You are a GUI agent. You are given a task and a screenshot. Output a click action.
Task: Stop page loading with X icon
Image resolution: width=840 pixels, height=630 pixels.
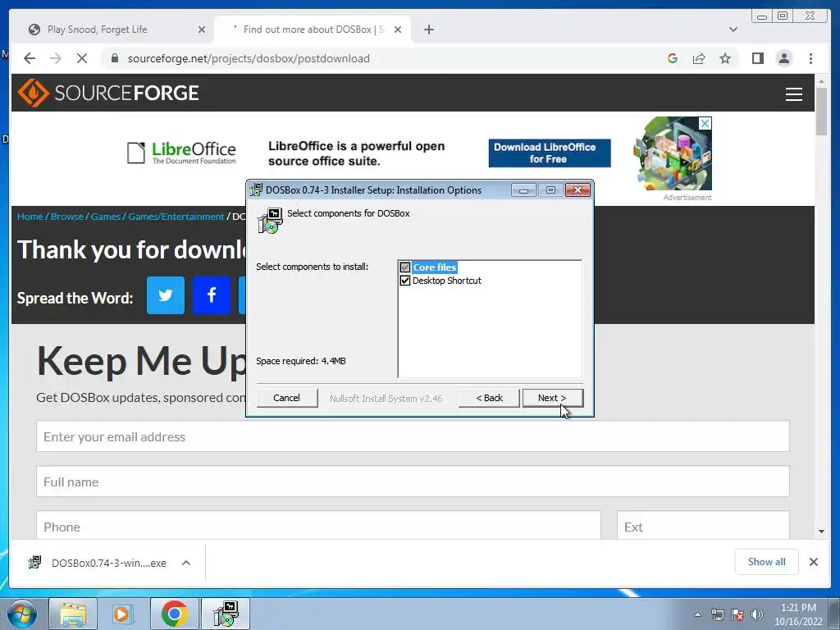tap(82, 58)
